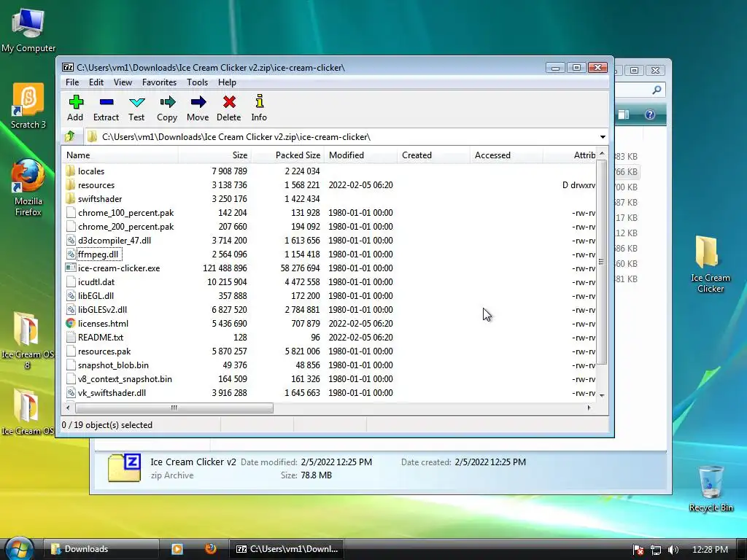Click Explorer window search magnifier
Viewport: 747px width, 560px height.
[657, 90]
